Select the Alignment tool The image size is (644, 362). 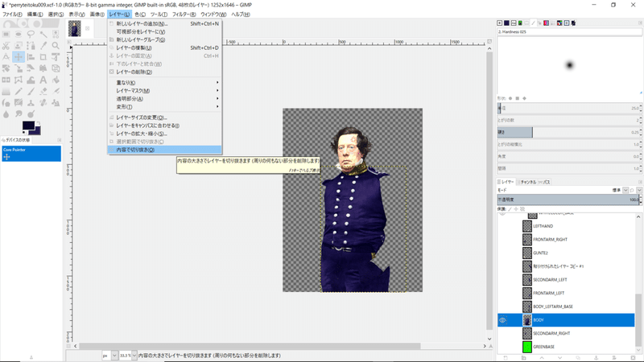31,57
